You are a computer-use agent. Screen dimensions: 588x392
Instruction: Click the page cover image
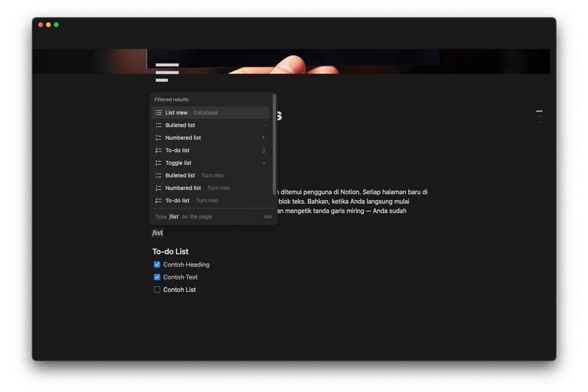(381, 61)
